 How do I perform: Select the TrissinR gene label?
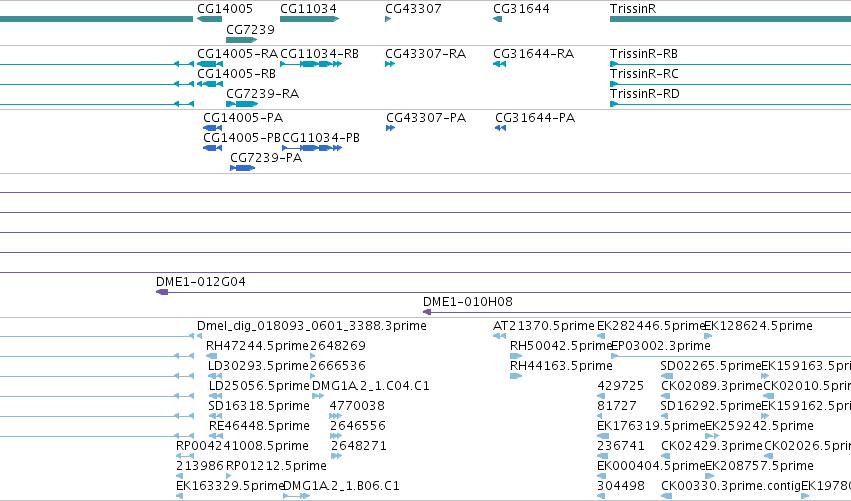633,9
